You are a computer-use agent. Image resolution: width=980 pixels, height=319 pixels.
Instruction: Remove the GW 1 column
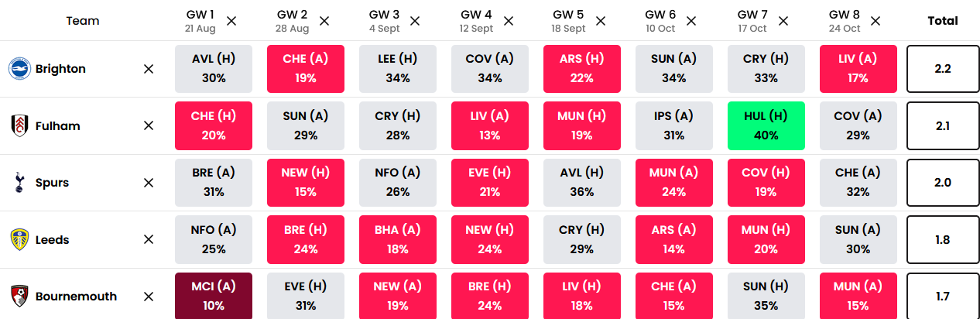point(231,21)
